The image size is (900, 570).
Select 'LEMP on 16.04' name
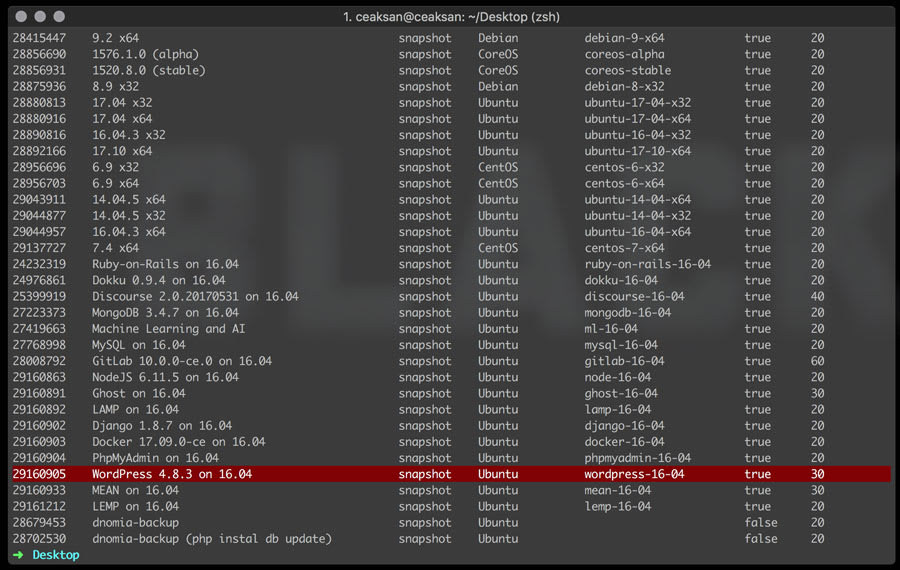pos(135,506)
